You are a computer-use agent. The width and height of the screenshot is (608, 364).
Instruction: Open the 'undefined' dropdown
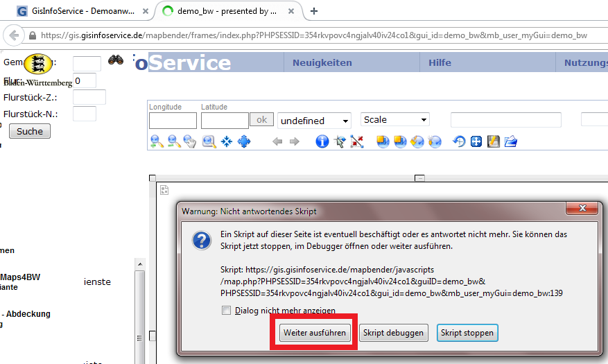[x=315, y=121]
